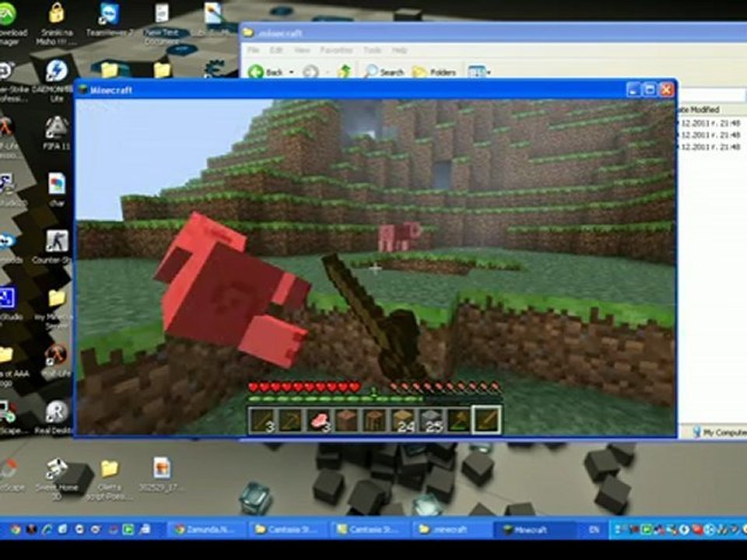Launch the Counter-Strike desktop shortcut

[56, 247]
